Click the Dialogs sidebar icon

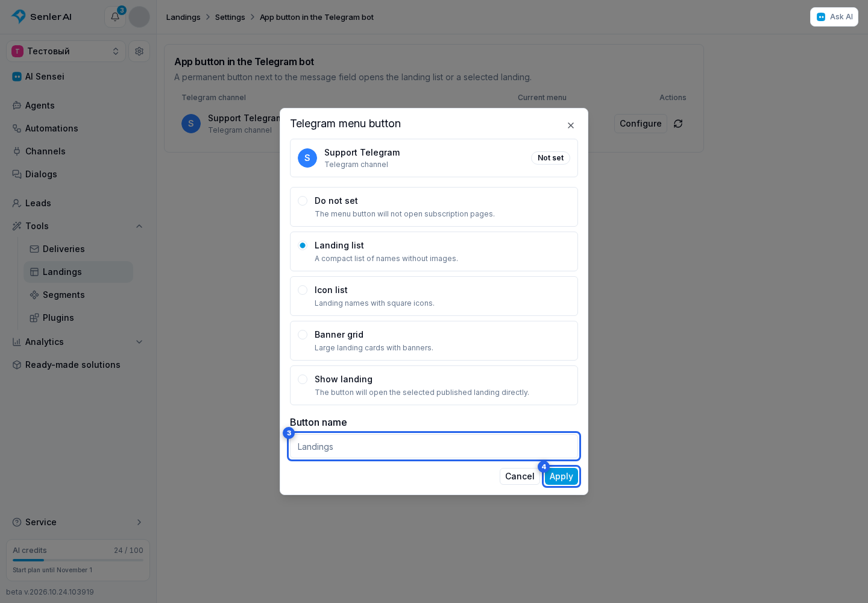pos(17,174)
